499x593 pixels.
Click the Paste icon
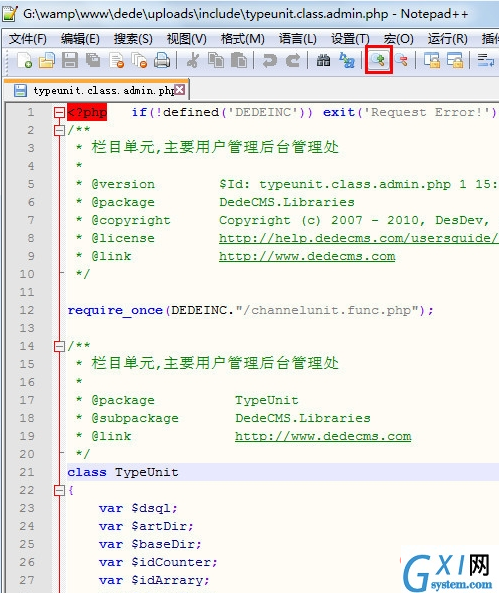pos(239,61)
